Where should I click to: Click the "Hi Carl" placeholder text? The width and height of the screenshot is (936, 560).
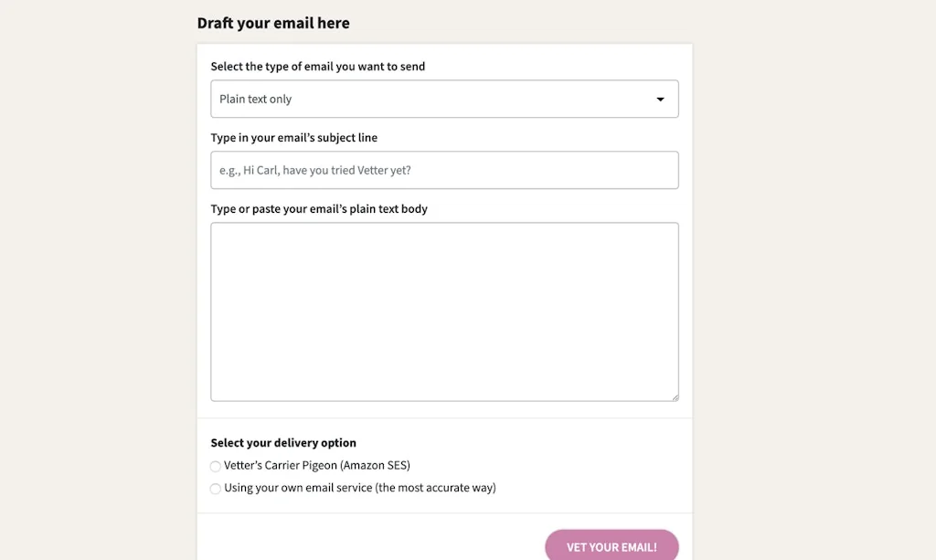click(x=261, y=171)
